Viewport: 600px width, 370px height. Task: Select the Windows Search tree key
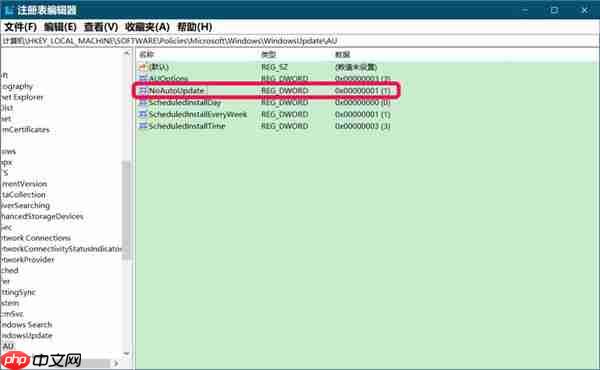[x=26, y=324]
